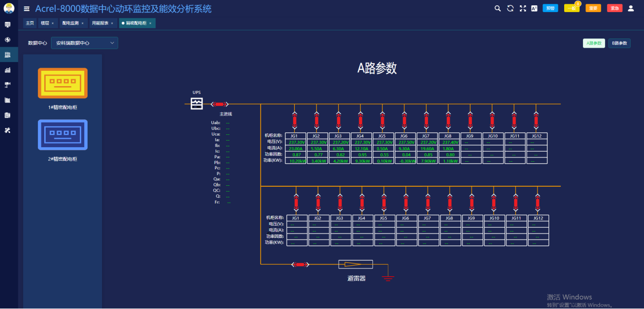Click the blue 预警 alarm button
The height and width of the screenshot is (309, 644).
pyautogui.click(x=550, y=8)
